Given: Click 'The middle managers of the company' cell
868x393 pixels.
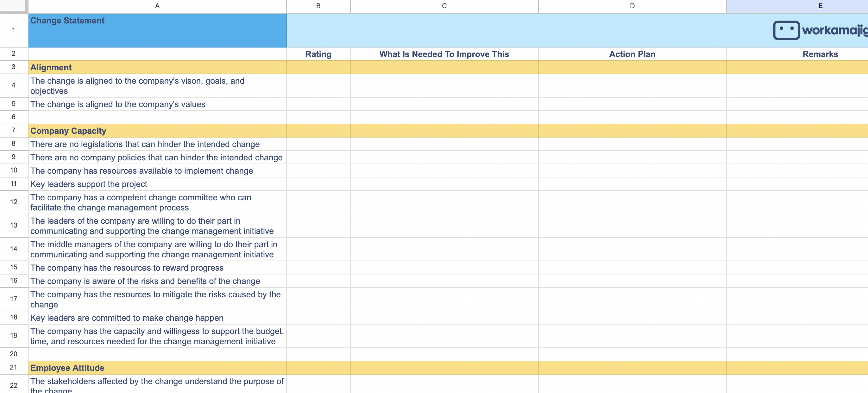Looking at the screenshot, I should click(157, 249).
